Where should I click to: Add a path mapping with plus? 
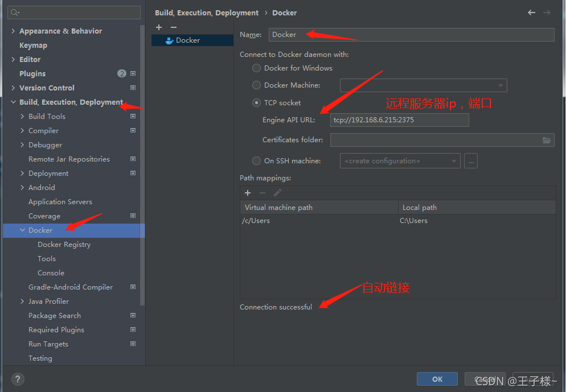pos(248,193)
